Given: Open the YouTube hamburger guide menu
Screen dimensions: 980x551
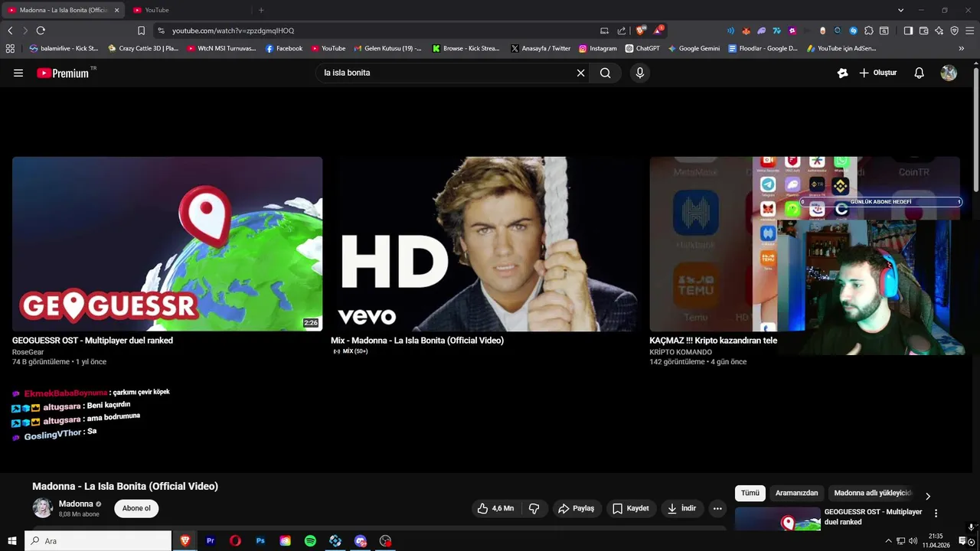Looking at the screenshot, I should [18, 73].
